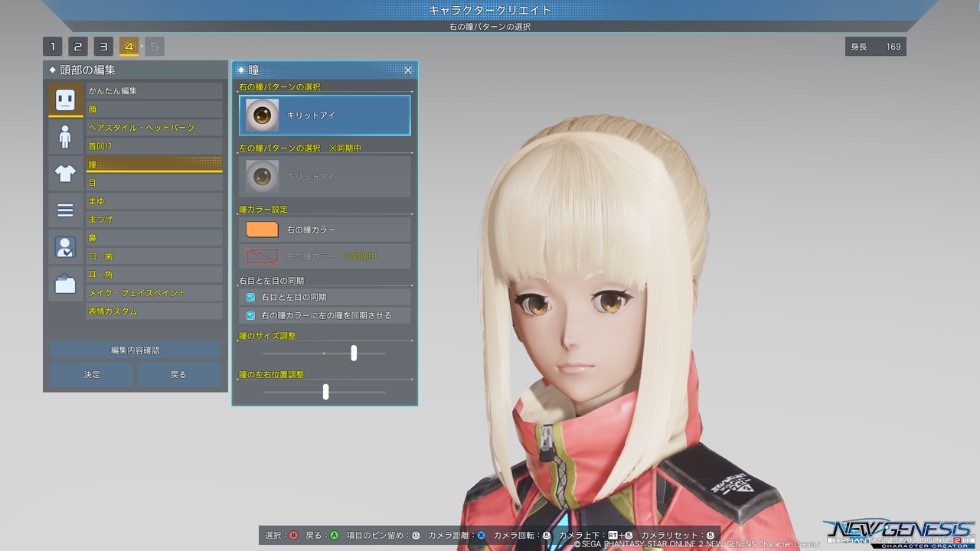This screenshot has width=980, height=551.
Task: Open the まゆ menu entry
Action: [155, 201]
